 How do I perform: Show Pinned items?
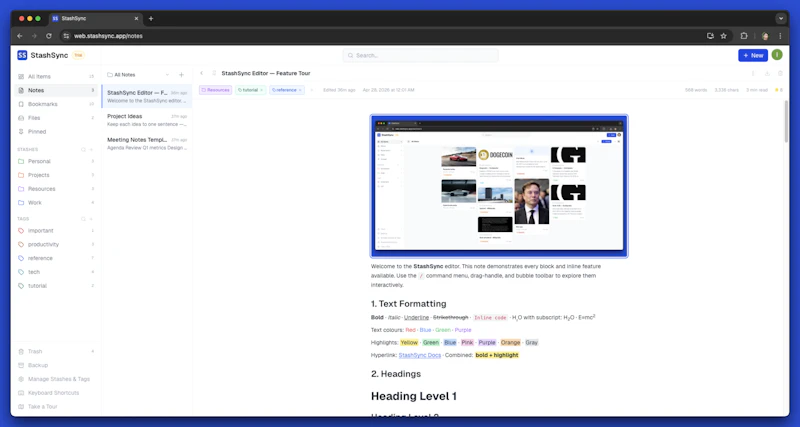point(56,132)
